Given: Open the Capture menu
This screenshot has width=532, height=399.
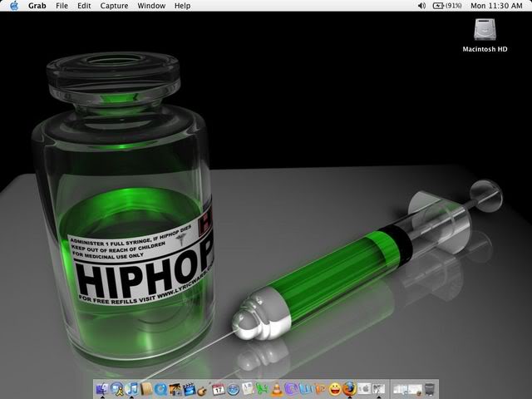Looking at the screenshot, I should (x=115, y=6).
